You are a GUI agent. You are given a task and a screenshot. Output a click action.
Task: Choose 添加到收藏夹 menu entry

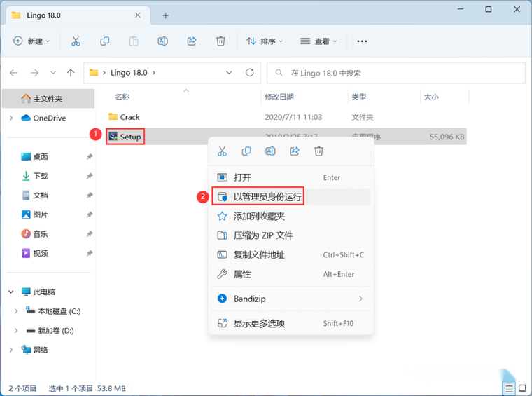click(x=291, y=216)
